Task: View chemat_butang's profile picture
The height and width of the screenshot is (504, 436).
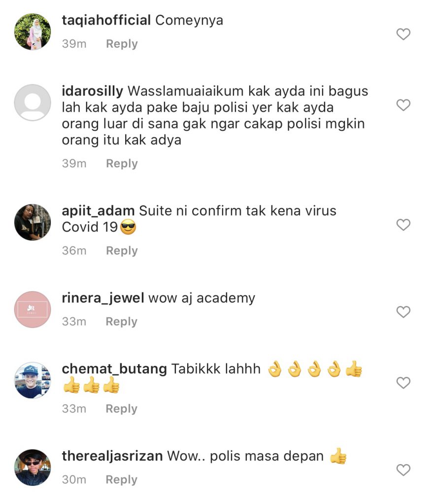Action: tap(33, 380)
